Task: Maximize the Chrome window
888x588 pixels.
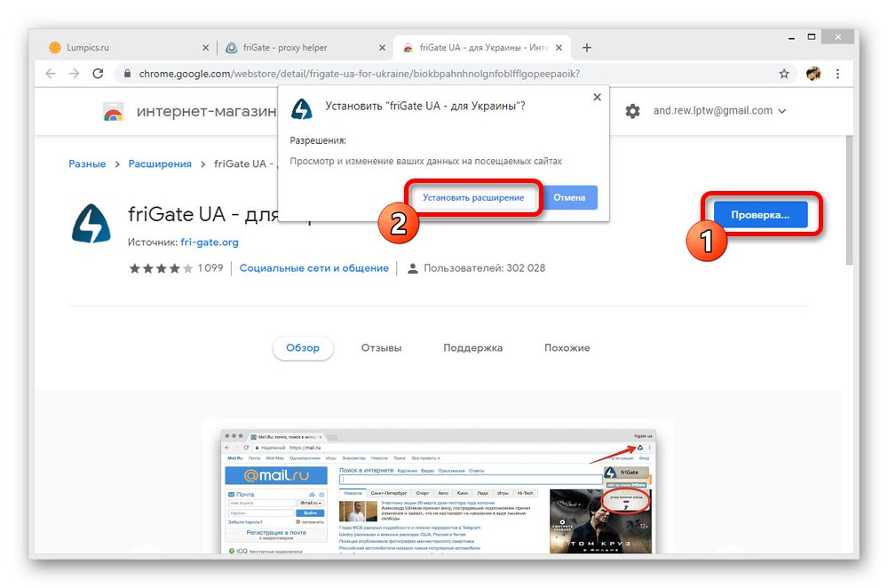Action: point(812,37)
